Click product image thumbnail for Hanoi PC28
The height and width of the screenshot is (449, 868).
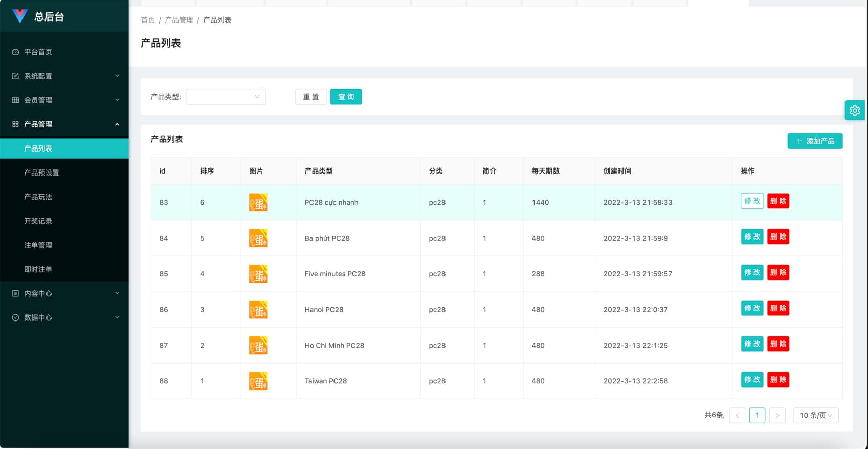point(258,310)
